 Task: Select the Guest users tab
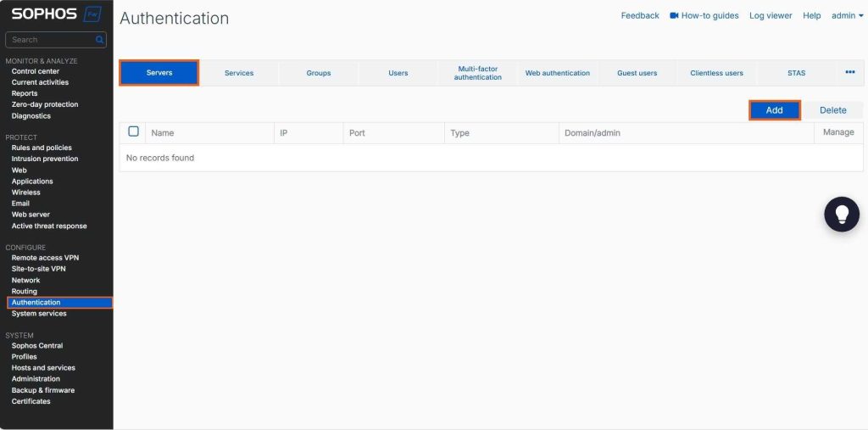click(x=637, y=73)
